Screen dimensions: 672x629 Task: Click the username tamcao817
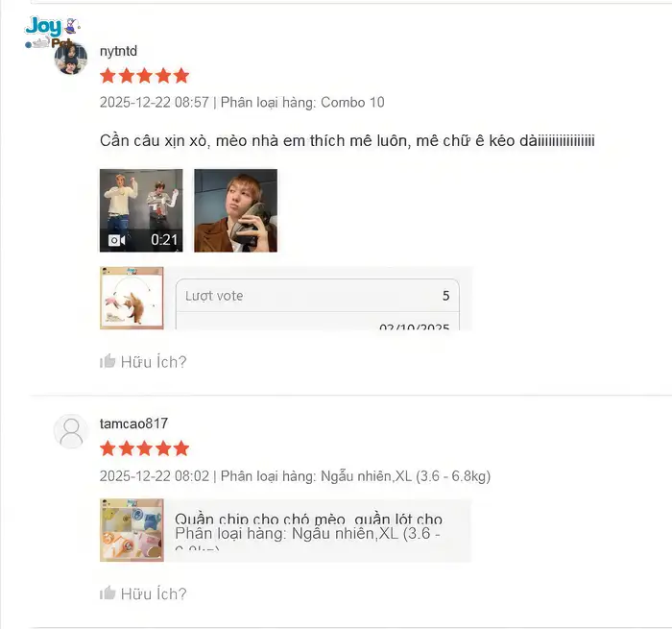tap(133, 423)
